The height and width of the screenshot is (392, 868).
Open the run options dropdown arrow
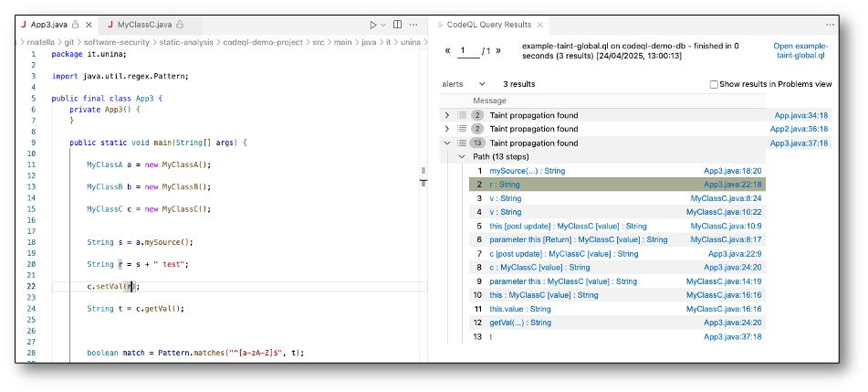[383, 25]
